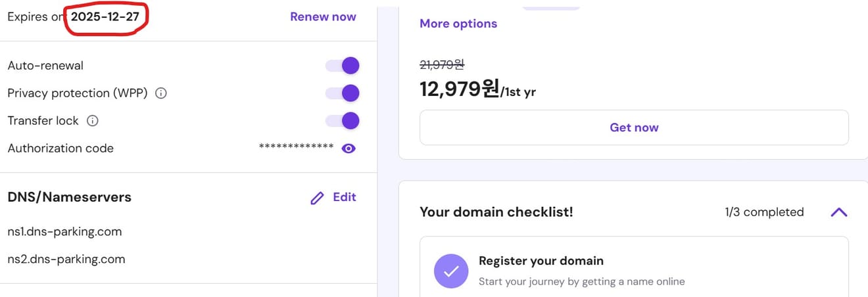Toggle Auto-renewal switch off
This screenshot has height=297, width=868.
click(x=343, y=66)
